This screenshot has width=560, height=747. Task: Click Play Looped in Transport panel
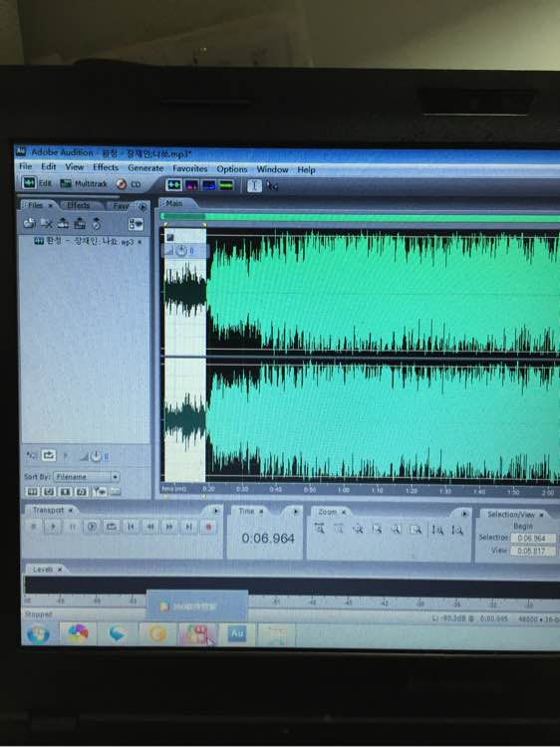coord(111,527)
